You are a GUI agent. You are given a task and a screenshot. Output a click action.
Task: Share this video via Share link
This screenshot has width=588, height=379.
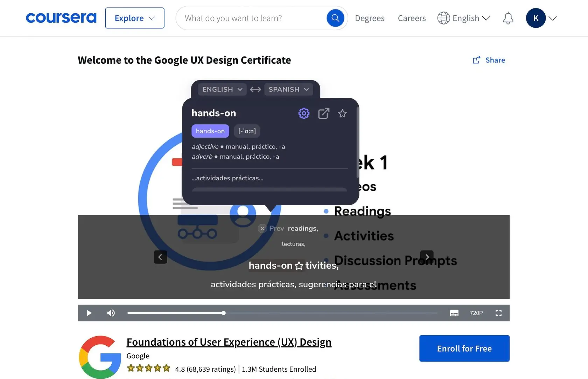click(489, 60)
